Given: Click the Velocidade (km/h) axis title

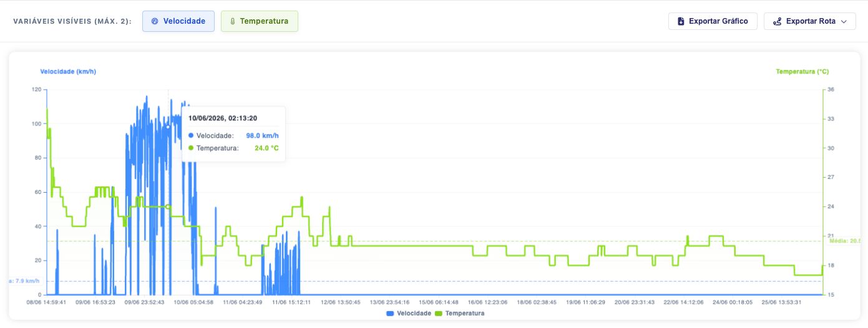Looking at the screenshot, I should 68,72.
